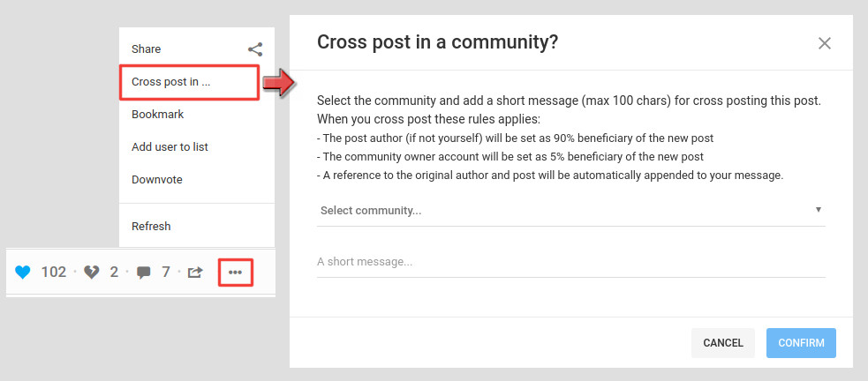Click the broken heart downvote icon
The image size is (868, 381).
point(92,272)
